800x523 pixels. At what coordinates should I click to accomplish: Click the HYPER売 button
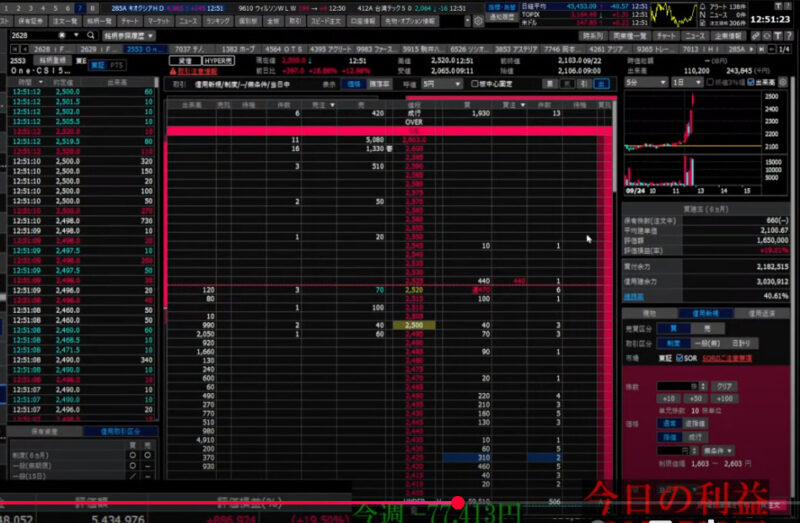[x=217, y=60]
